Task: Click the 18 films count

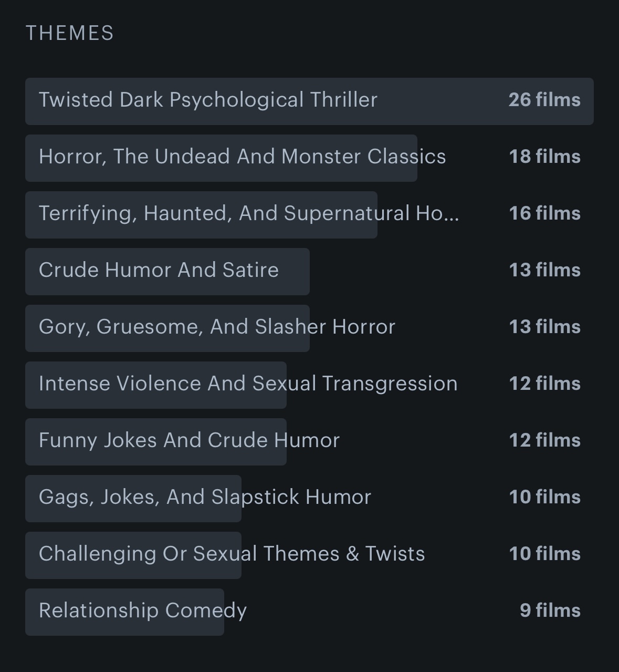Action: [x=545, y=157]
